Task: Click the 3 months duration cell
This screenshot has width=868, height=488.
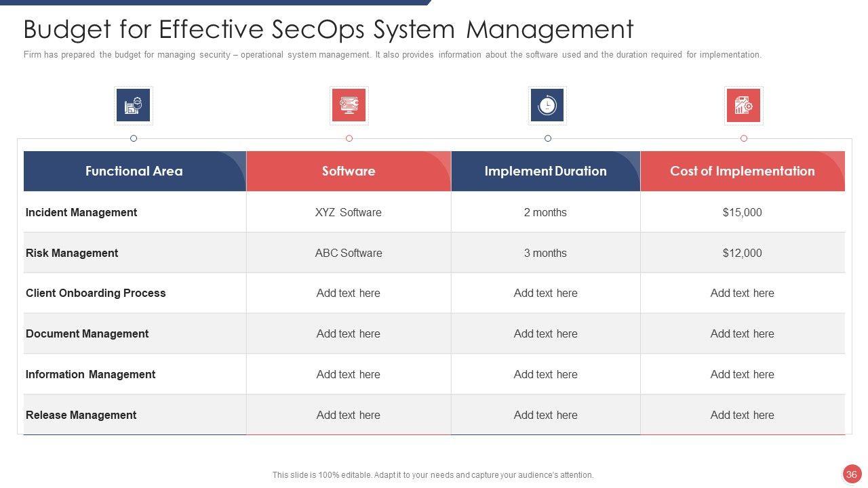Action: pos(545,253)
